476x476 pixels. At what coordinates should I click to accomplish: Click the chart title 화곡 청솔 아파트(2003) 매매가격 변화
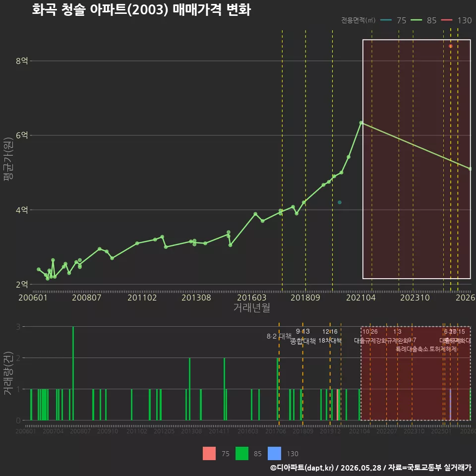click(141, 10)
